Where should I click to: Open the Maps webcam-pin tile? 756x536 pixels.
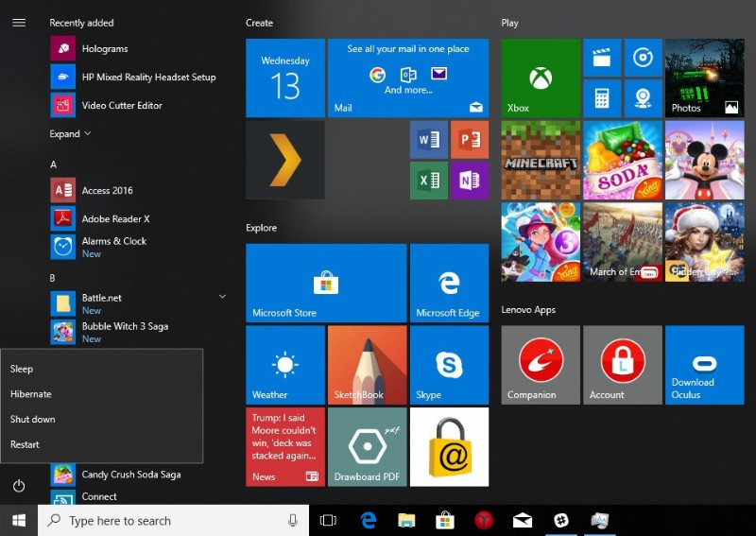tap(644, 98)
